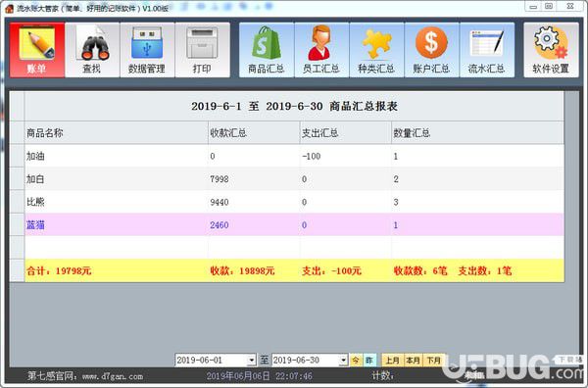The height and width of the screenshot is (388, 588).
Task: Select the 加白 product row name
Action: [35, 179]
